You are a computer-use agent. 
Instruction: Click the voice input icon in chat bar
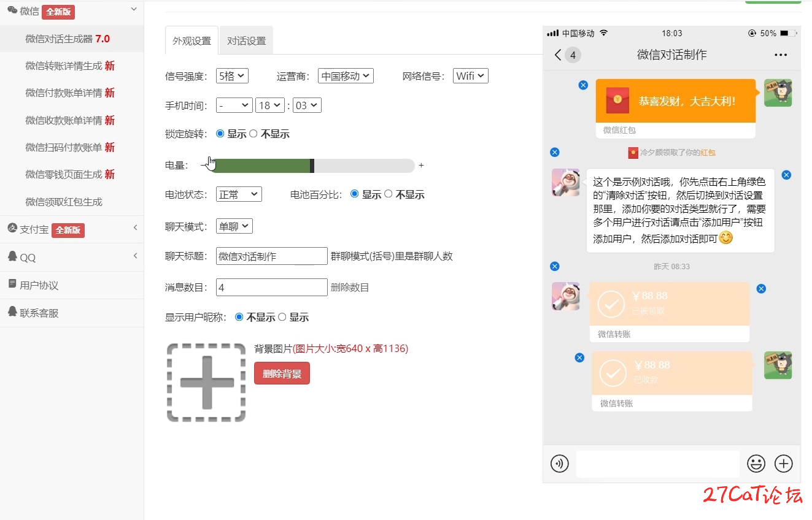[x=560, y=464]
